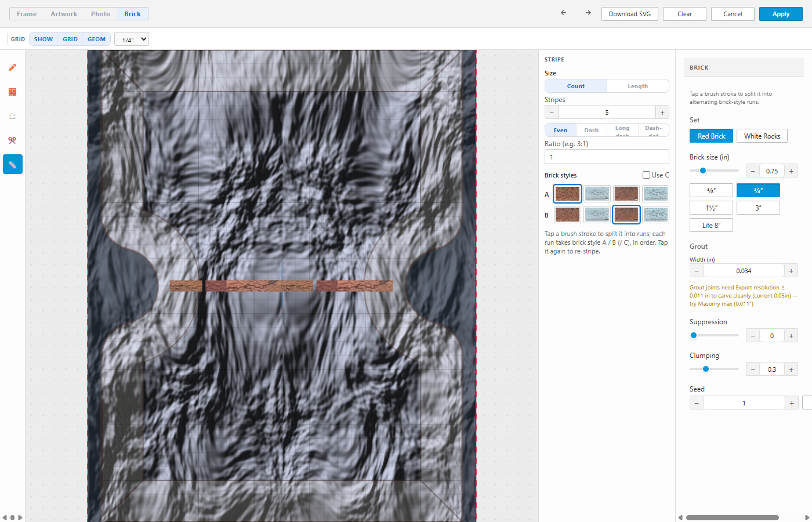Screen dimensions: 812x522
Task: Toggle grid SHOW option
Action: pyautogui.click(x=43, y=39)
